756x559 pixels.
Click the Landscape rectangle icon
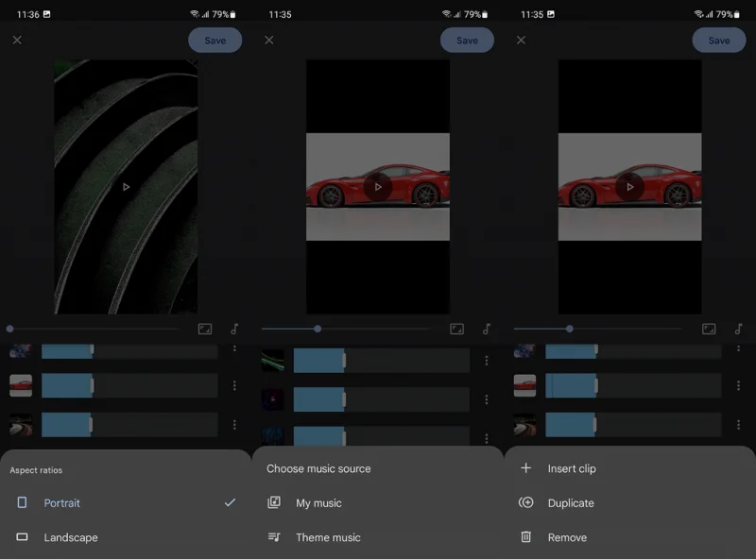(22, 537)
